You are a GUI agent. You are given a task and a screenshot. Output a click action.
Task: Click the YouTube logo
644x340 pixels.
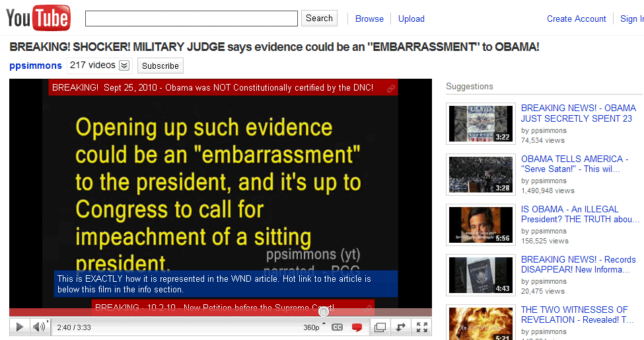38,19
